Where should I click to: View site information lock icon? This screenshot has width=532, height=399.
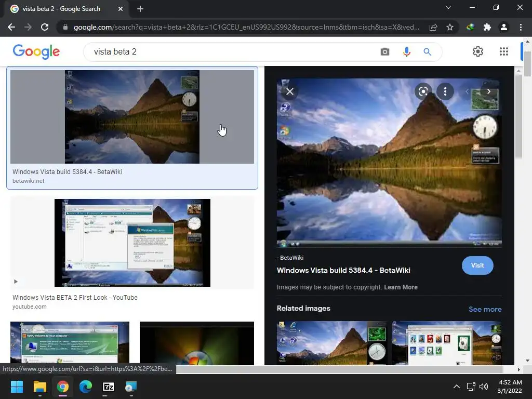pos(65,27)
